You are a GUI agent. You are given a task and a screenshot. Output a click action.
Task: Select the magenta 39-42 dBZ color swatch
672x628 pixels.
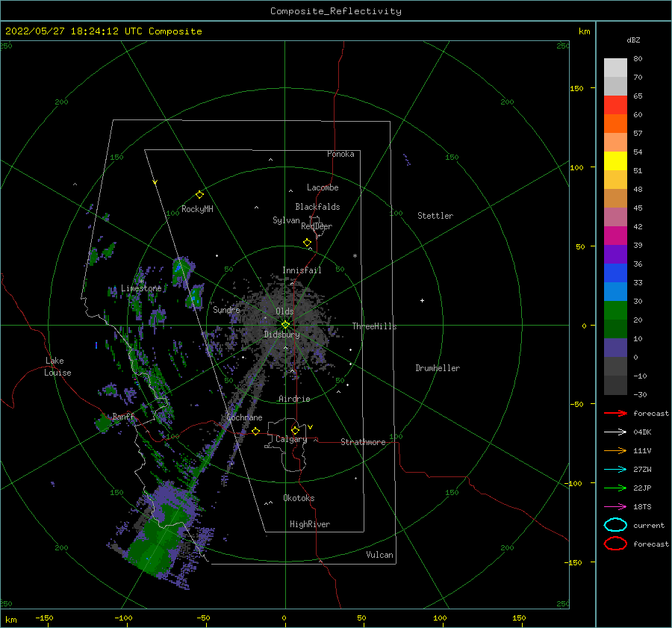615,236
